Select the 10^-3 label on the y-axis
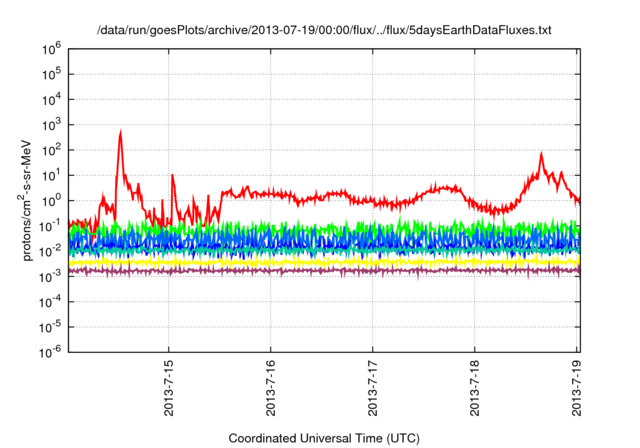640x448 pixels. (x=51, y=277)
